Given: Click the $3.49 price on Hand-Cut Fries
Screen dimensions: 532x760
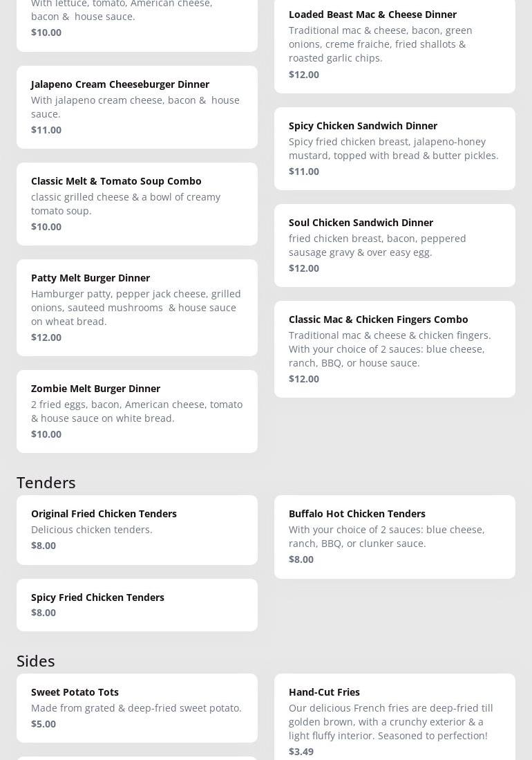Looking at the screenshot, I should click(x=301, y=751).
